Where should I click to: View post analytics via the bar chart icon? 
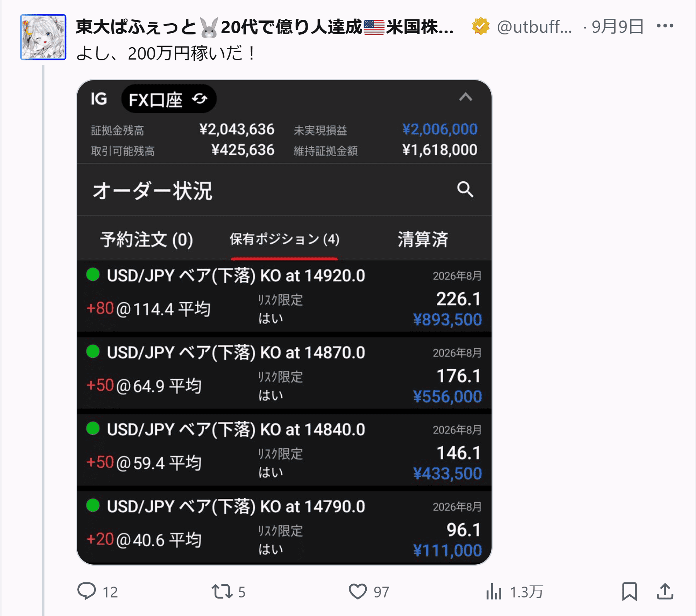tap(493, 592)
